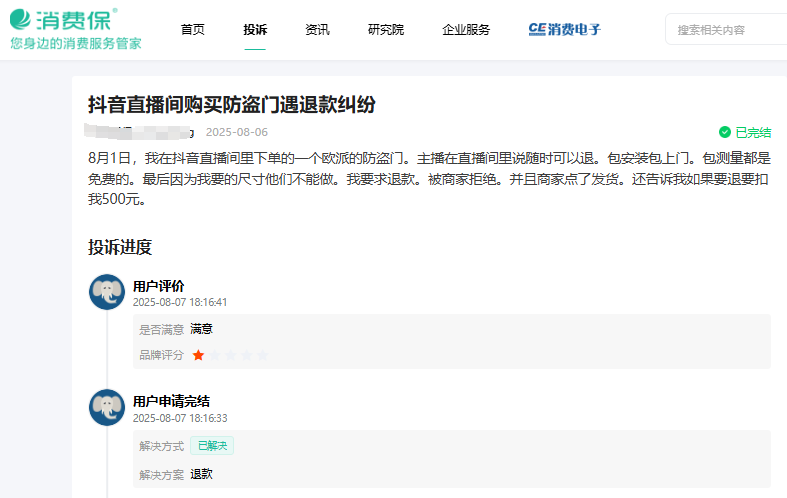Click timestamp 2025-08-07 18:16:33
The height and width of the screenshot is (498, 787).
point(180,418)
